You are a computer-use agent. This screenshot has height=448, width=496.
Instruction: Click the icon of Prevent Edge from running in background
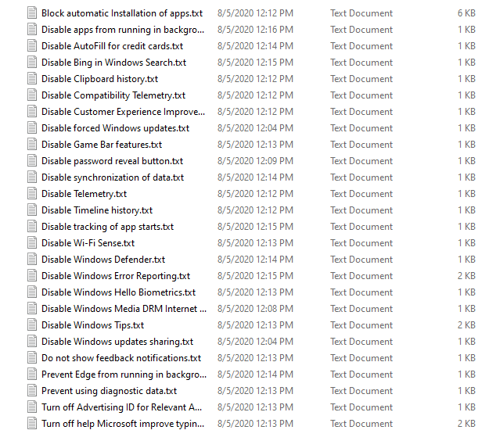tap(32, 375)
